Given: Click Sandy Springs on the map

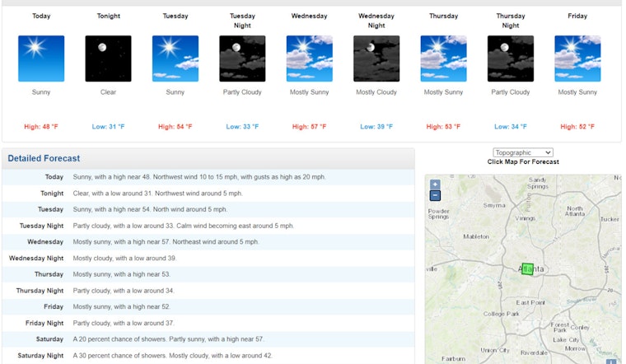Looking at the screenshot, I should [x=538, y=183].
